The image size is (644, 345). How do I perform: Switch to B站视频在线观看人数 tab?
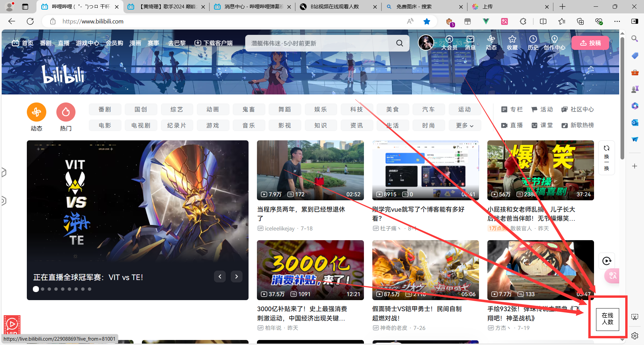338,7
